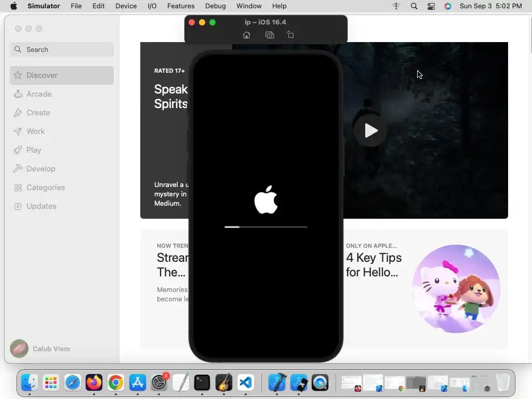Open Terminal from the Dock
Viewport: 532px width, 399px height.
point(202,383)
